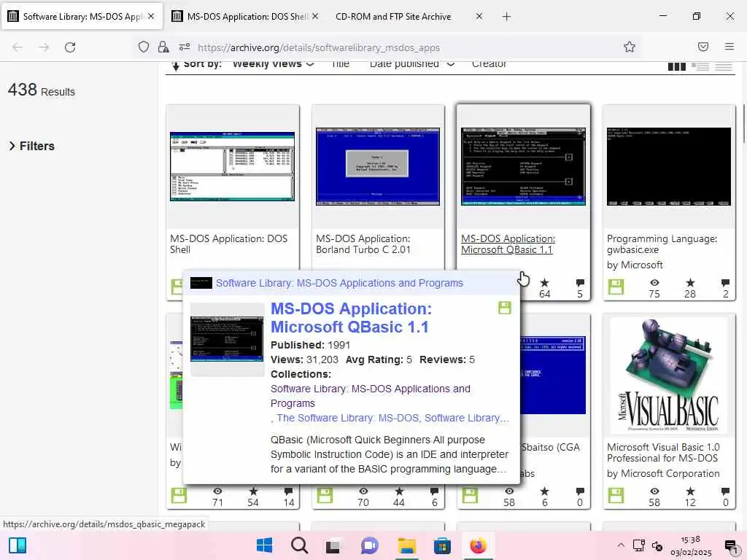Reload the page with the refresh icon
747x560 pixels.
click(70, 47)
